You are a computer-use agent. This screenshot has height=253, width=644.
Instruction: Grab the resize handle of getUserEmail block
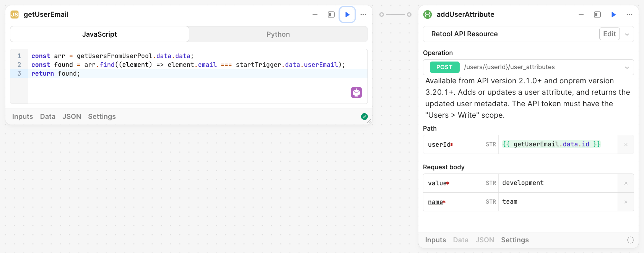(x=369, y=122)
